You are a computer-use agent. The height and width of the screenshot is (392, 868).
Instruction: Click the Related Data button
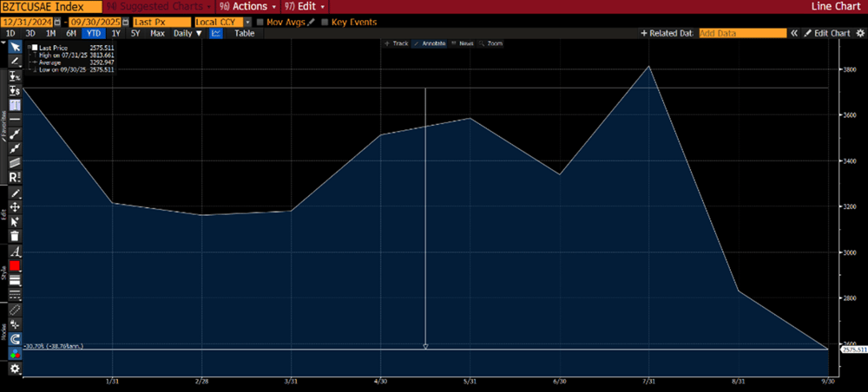click(667, 33)
